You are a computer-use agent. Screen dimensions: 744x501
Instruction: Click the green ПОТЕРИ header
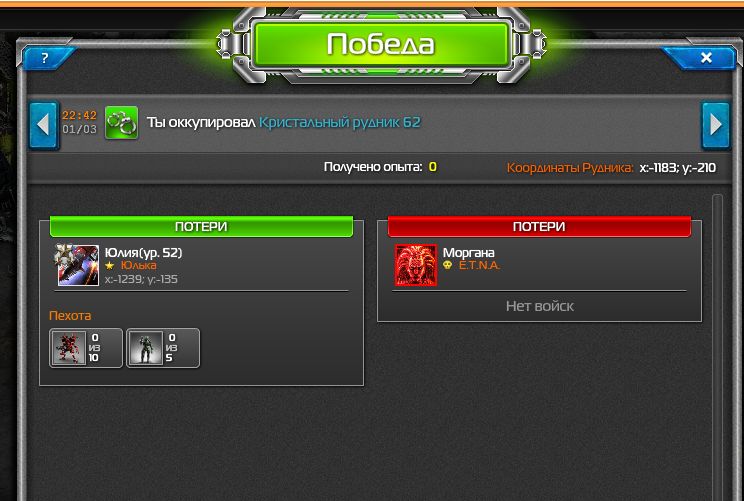(x=201, y=226)
